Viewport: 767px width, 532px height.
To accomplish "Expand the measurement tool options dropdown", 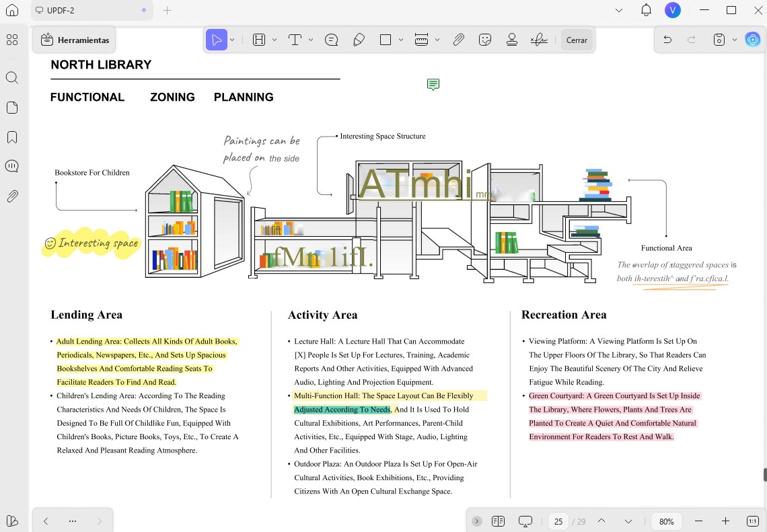I will [x=437, y=40].
